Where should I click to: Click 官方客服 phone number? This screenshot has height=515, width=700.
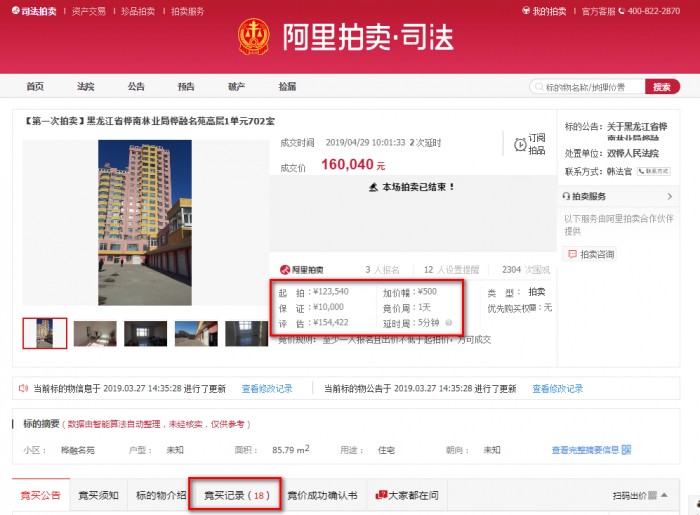pos(654,11)
